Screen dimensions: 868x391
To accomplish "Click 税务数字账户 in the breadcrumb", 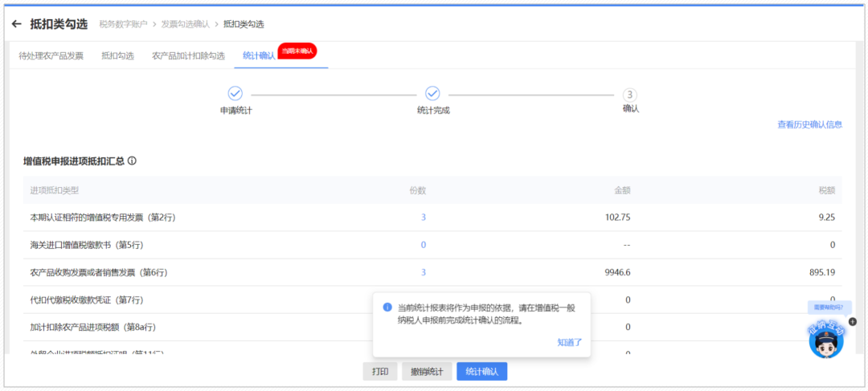I will click(124, 24).
